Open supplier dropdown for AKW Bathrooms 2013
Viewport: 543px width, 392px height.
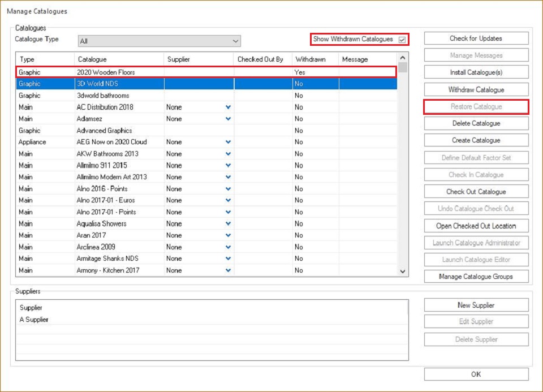point(228,154)
